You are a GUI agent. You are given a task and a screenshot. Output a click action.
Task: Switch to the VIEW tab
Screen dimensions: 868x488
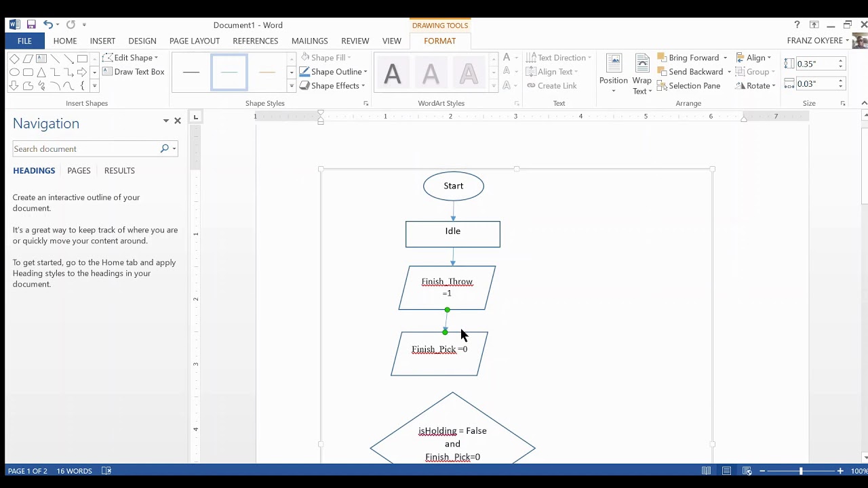[392, 41]
